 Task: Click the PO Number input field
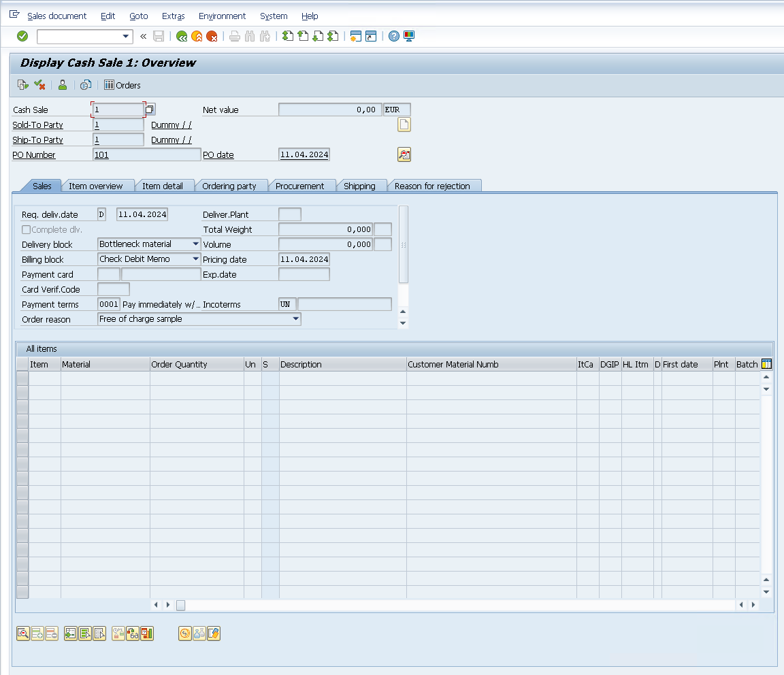146,155
